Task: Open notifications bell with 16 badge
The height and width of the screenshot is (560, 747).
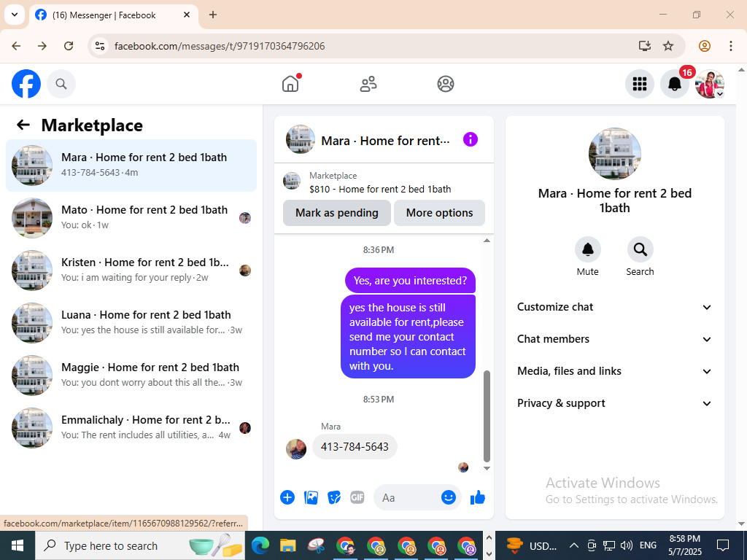Action: coord(675,84)
